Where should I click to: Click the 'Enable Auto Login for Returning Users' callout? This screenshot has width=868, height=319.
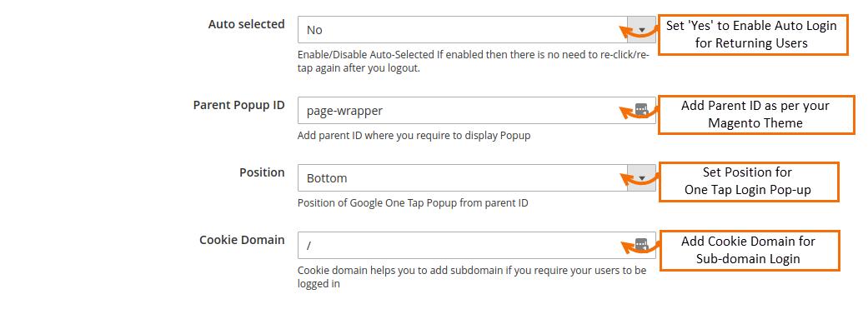click(x=752, y=34)
